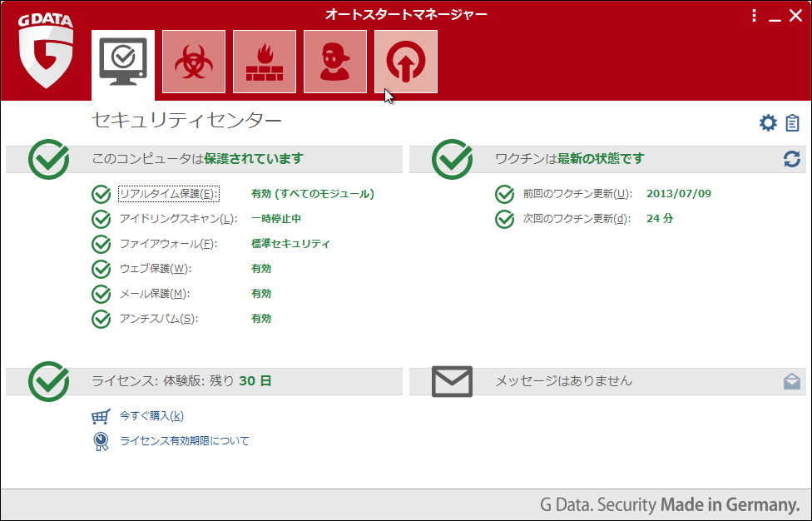Click check icon next to アイドリングスキャン
The height and width of the screenshot is (521, 812).
click(101, 219)
